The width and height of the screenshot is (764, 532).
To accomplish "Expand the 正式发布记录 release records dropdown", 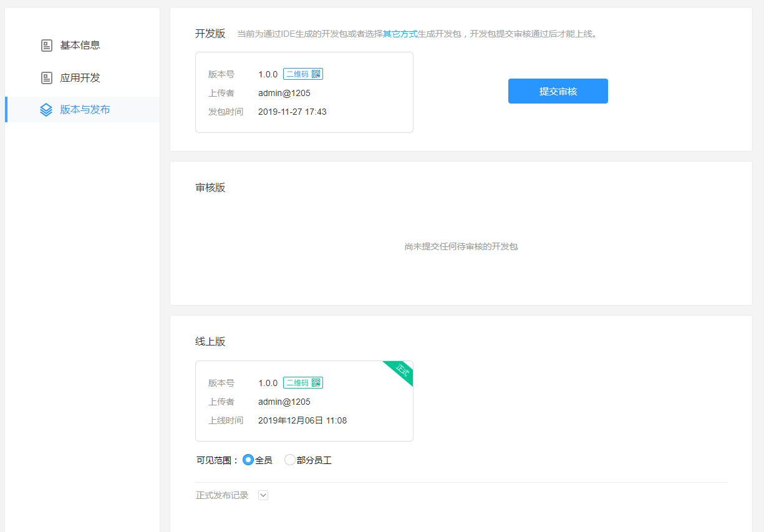I will pos(263,495).
